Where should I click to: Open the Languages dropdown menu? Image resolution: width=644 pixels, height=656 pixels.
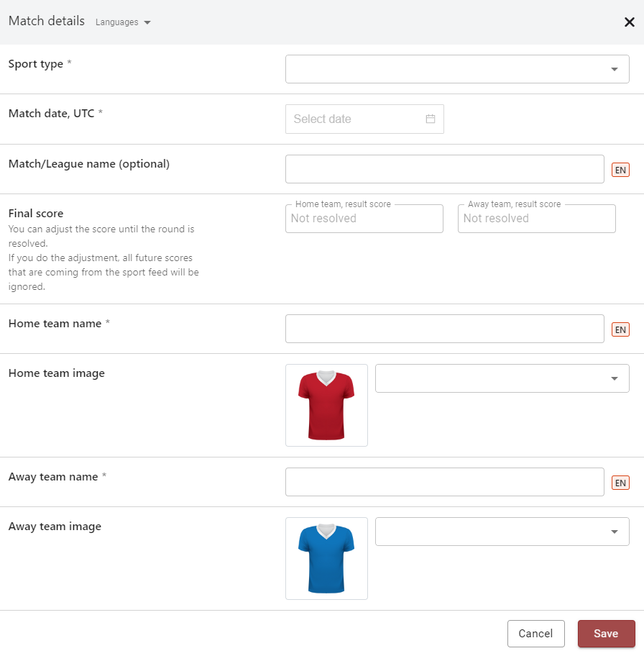(123, 22)
